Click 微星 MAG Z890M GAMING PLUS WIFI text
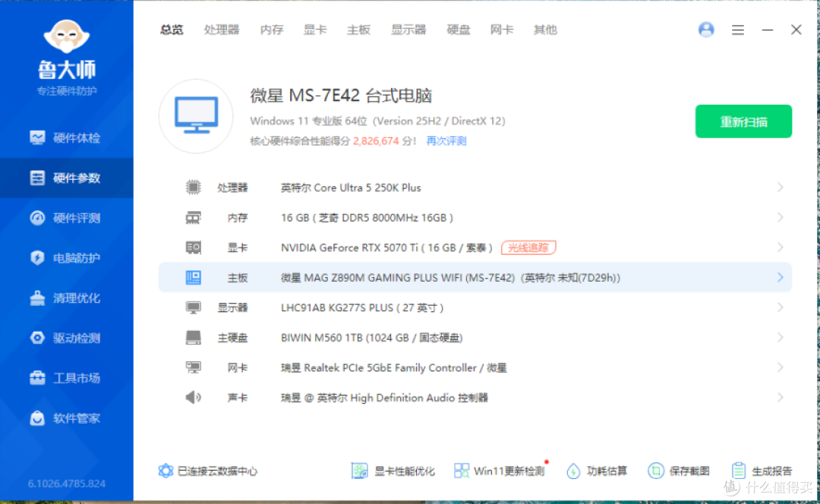820x504 pixels. pos(451,278)
